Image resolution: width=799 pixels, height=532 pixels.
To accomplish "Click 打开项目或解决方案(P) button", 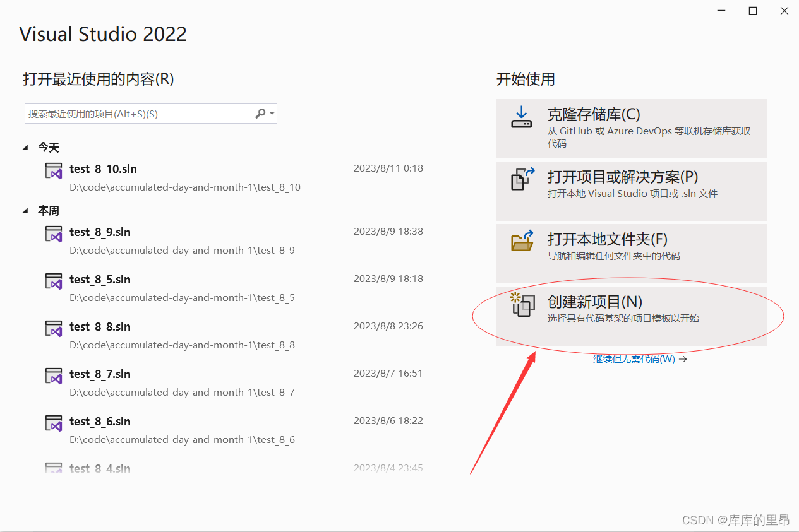I will (x=632, y=191).
